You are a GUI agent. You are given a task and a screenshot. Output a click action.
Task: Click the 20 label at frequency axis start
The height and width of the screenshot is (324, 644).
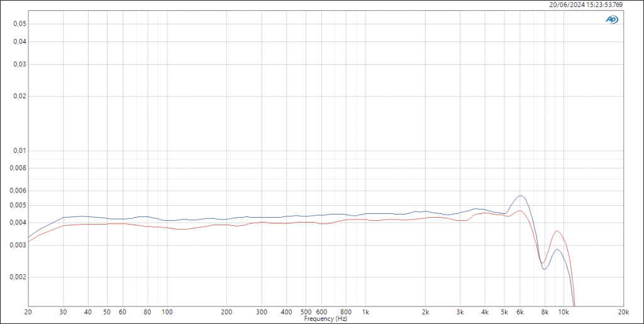pyautogui.click(x=28, y=312)
